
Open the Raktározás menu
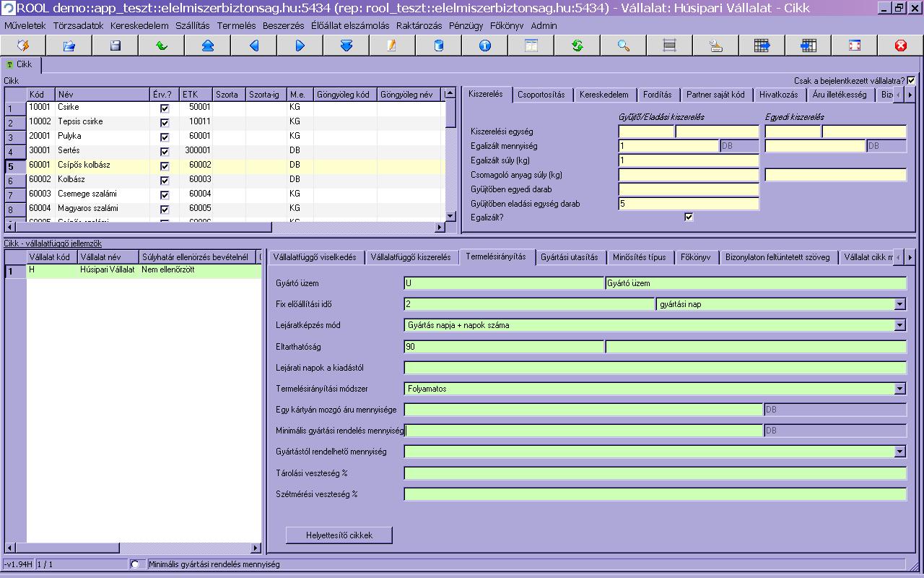pyautogui.click(x=419, y=25)
